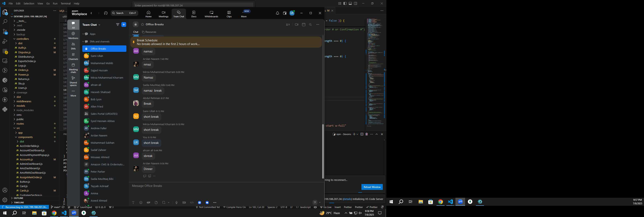Toggle system volume mute in tray

tap(360, 213)
